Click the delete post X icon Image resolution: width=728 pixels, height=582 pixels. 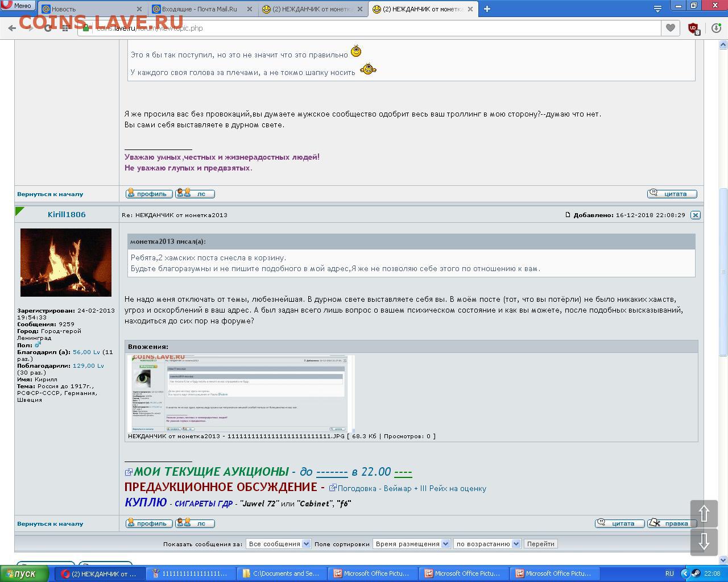coord(695,215)
